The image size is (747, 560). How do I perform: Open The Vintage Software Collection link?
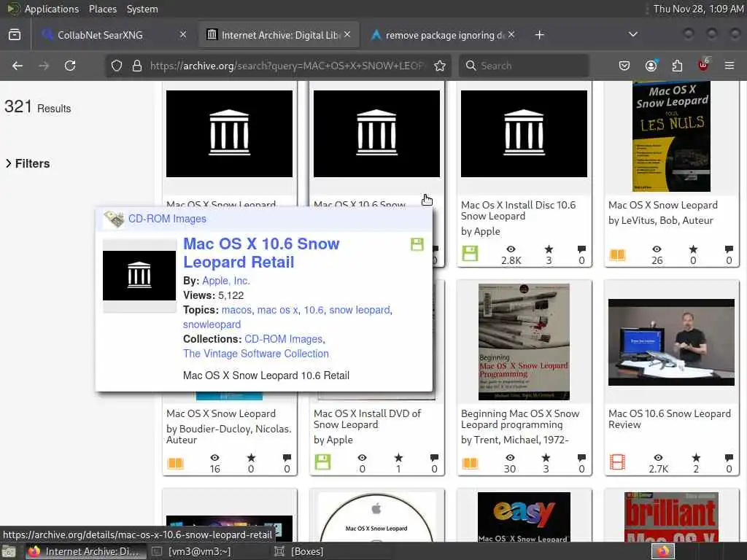click(256, 354)
